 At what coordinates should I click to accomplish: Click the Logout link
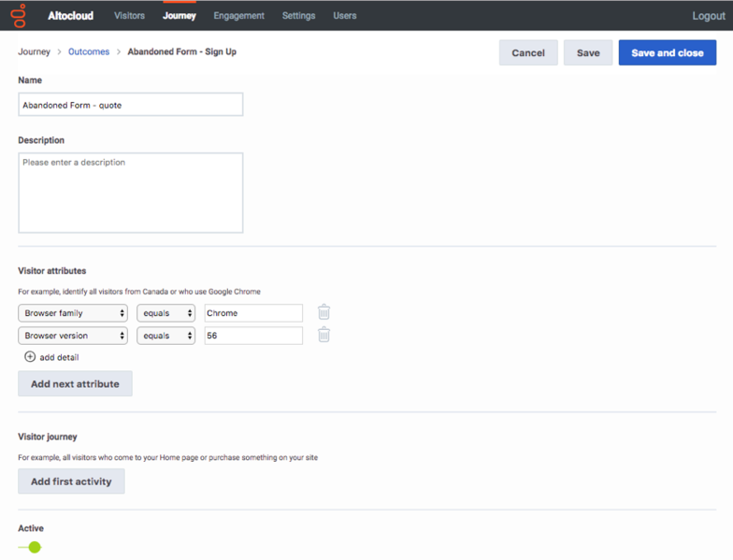(709, 15)
